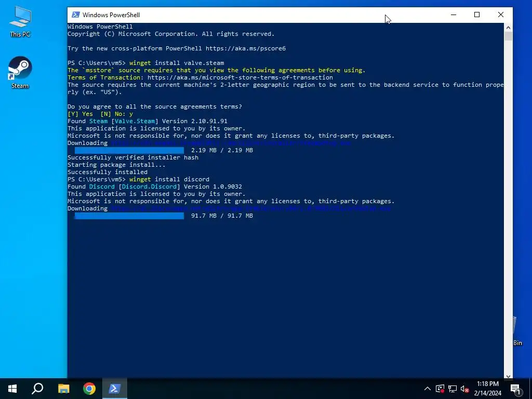This screenshot has height=399, width=532.
Task: Open the tray icon with the red dot
Action: (440, 389)
